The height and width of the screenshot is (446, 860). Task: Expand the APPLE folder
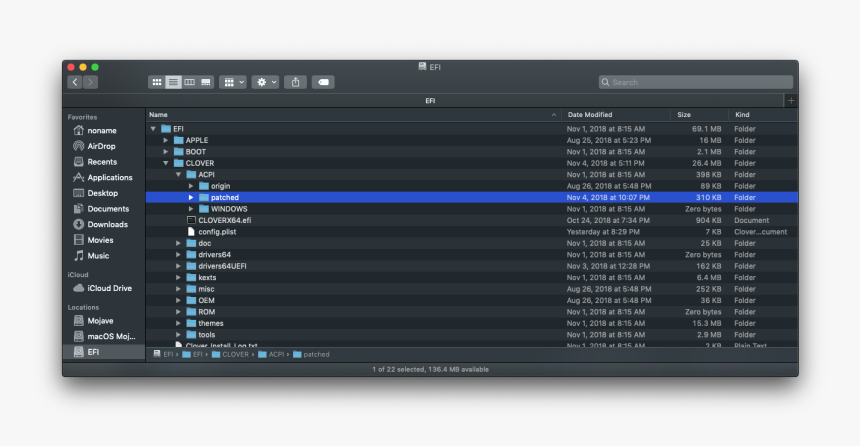pyautogui.click(x=166, y=140)
